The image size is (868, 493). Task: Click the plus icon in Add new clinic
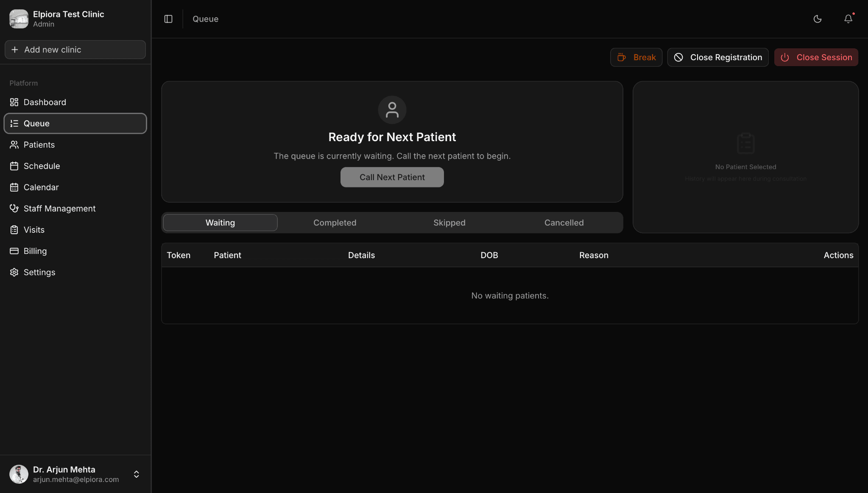coord(15,50)
